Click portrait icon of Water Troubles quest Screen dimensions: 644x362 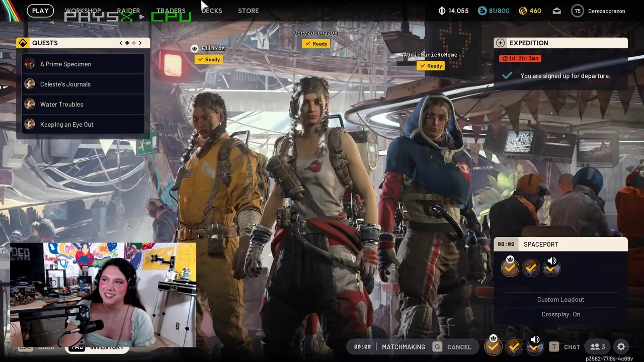30,104
